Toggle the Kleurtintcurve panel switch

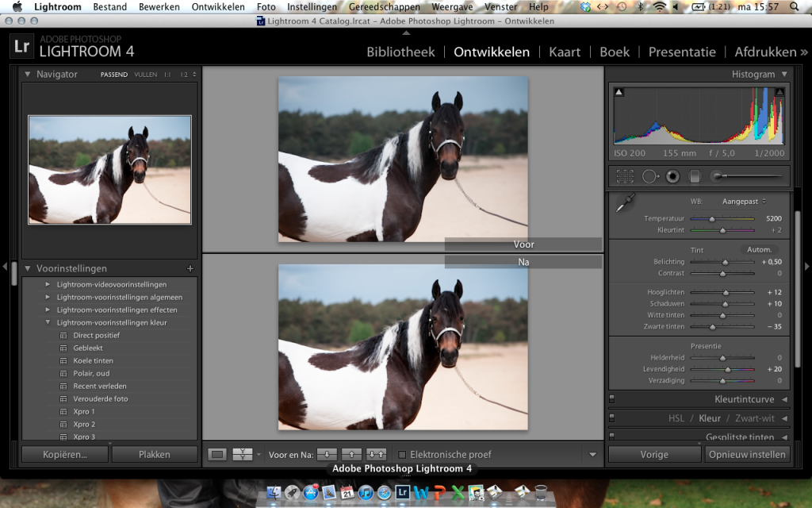tap(612, 399)
